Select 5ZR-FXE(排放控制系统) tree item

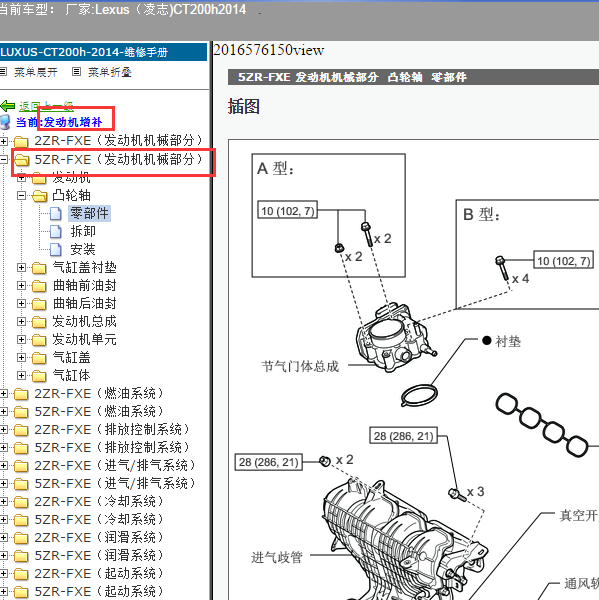[x=113, y=447]
